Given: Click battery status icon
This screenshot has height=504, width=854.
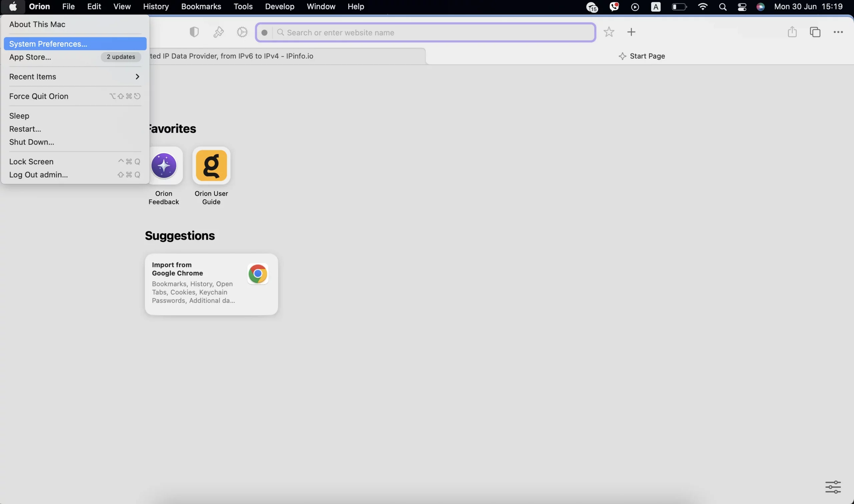Looking at the screenshot, I should [x=679, y=7].
